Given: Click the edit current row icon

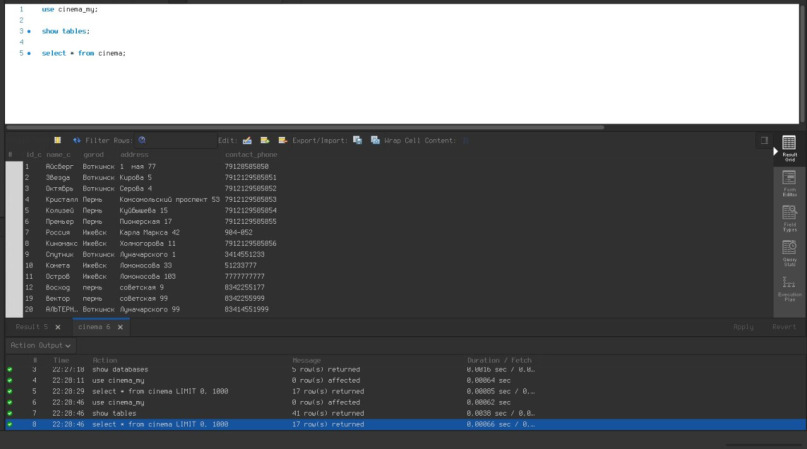Looking at the screenshot, I should [x=246, y=141].
